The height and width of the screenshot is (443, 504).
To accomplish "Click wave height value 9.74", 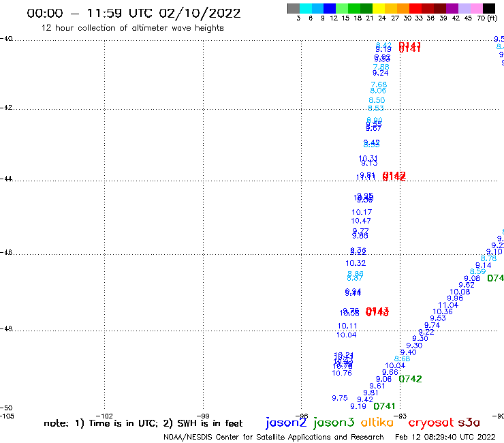I will (x=432, y=325).
